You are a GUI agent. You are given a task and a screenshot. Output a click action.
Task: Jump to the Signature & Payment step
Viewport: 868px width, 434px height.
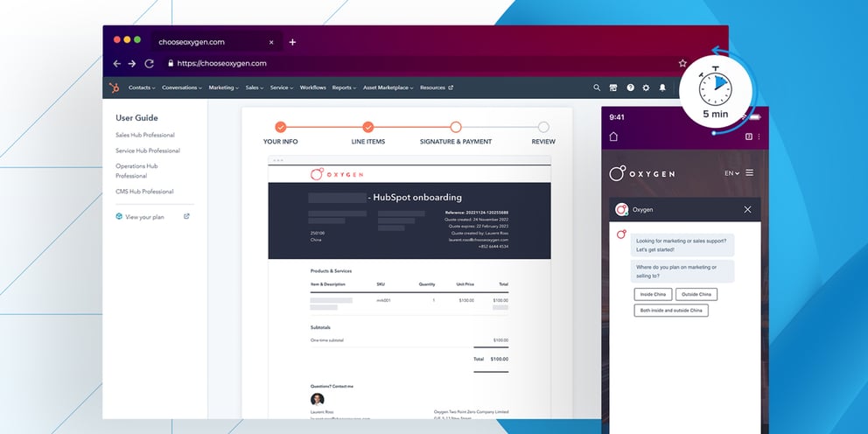coord(456,128)
